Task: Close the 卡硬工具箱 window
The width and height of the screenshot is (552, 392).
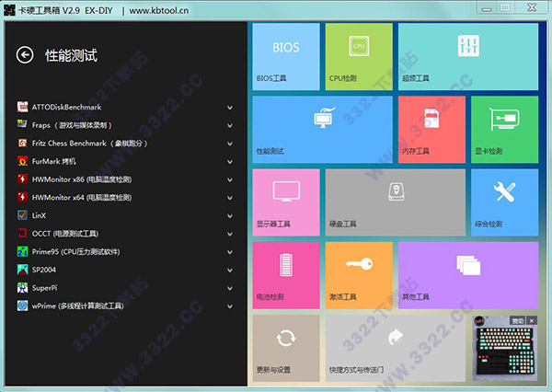Action: (532, 7)
